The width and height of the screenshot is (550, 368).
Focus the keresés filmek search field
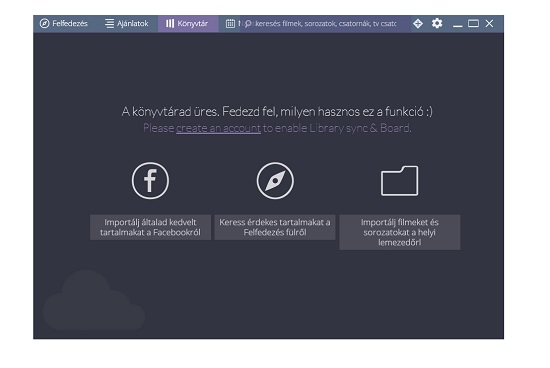(326, 24)
